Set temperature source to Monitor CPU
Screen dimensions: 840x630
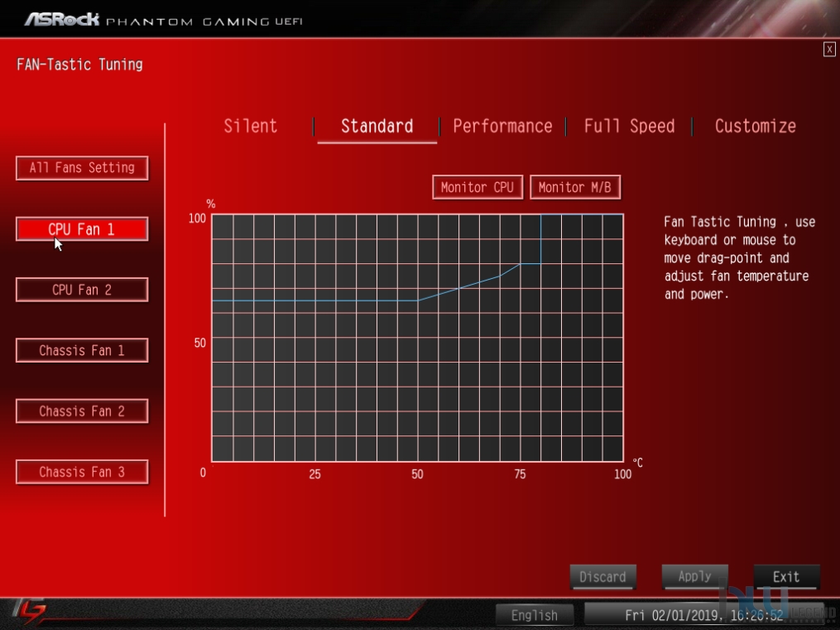pyautogui.click(x=478, y=187)
